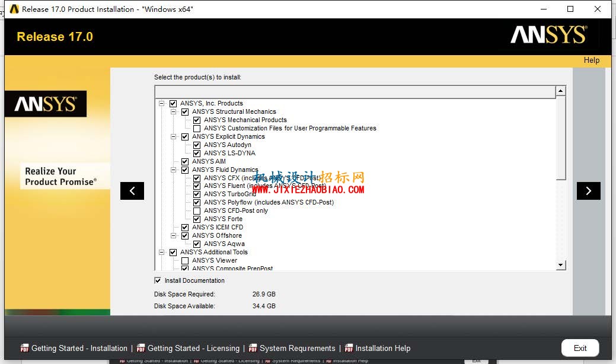Collapse the ANSYS Structural Mechanics node
616x364 pixels.
173,112
